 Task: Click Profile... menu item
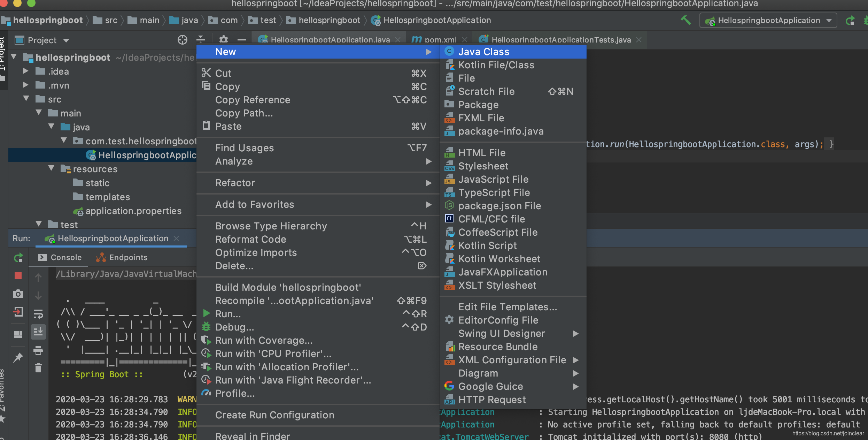[x=318, y=393]
